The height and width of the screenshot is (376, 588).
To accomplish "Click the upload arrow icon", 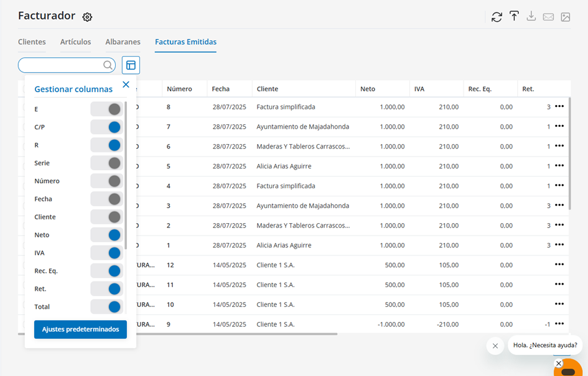I will 514,17.
